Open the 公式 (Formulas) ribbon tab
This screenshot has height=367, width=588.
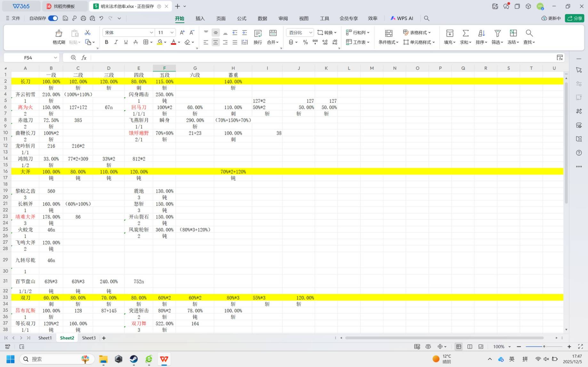click(241, 18)
